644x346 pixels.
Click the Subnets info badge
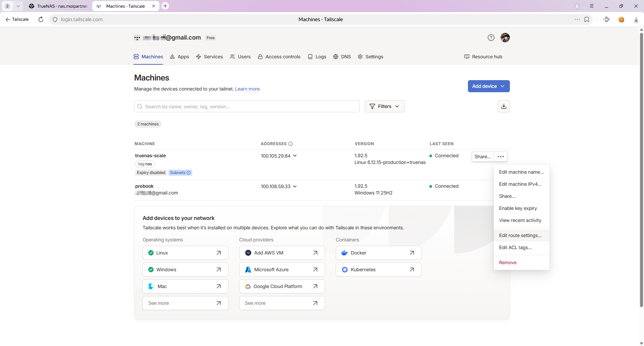[x=180, y=173]
